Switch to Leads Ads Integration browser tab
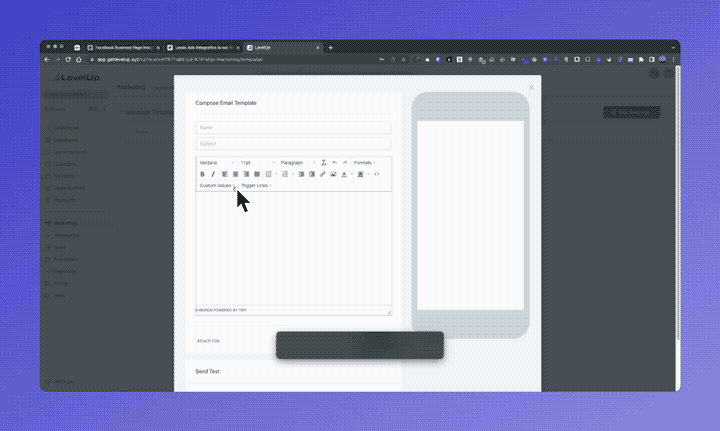 coord(203,48)
